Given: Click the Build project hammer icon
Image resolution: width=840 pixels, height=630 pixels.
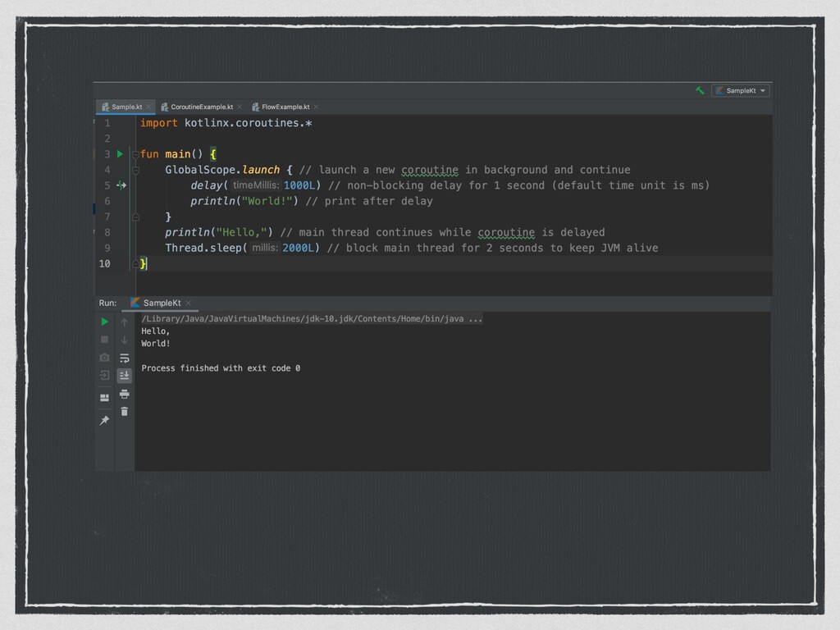Looking at the screenshot, I should 700,90.
